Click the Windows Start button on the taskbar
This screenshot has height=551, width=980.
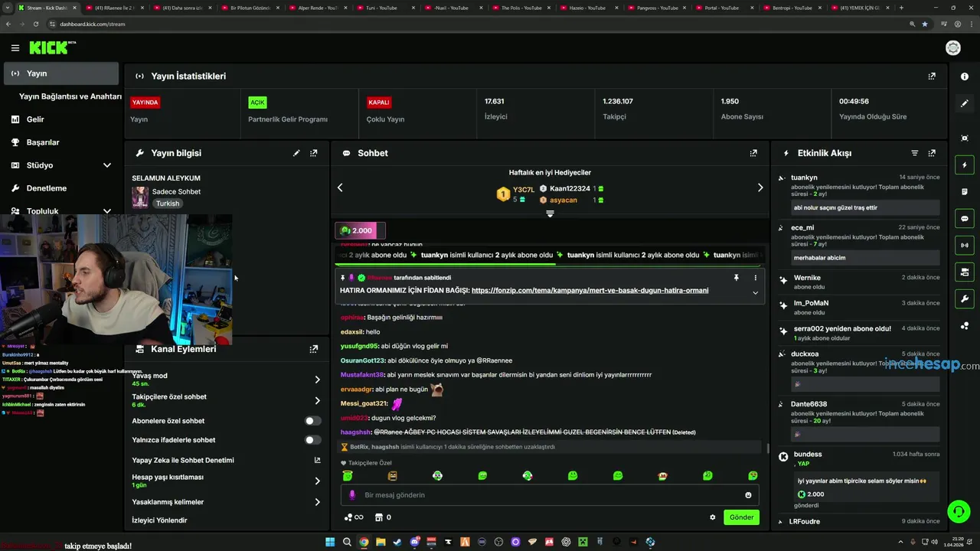pos(330,542)
